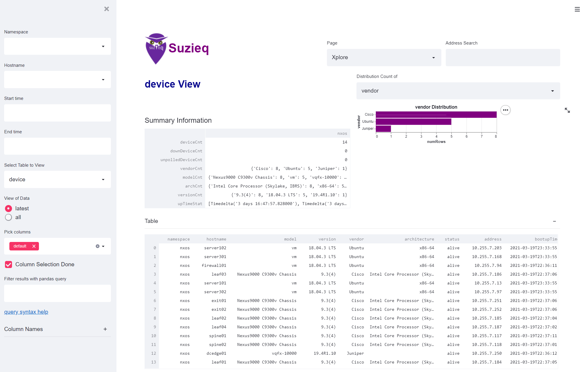588x372 pixels.
Task: Expand vendor chart to fullscreen
Action: pos(567,110)
